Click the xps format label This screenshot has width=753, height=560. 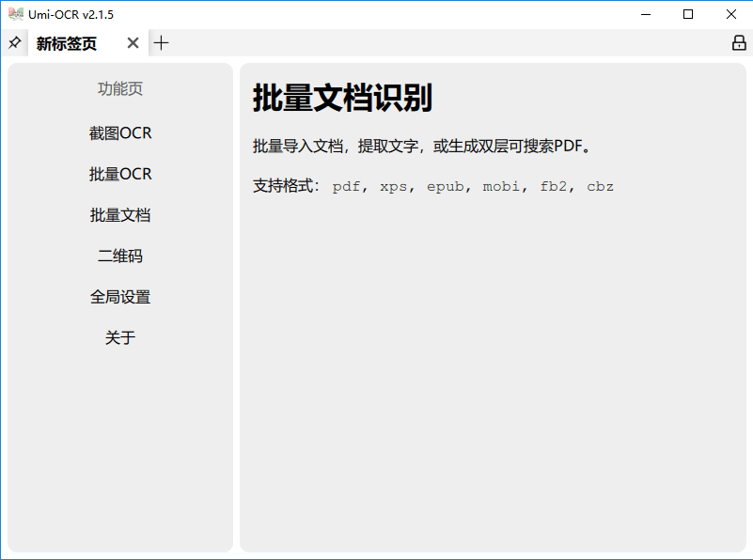point(394,186)
